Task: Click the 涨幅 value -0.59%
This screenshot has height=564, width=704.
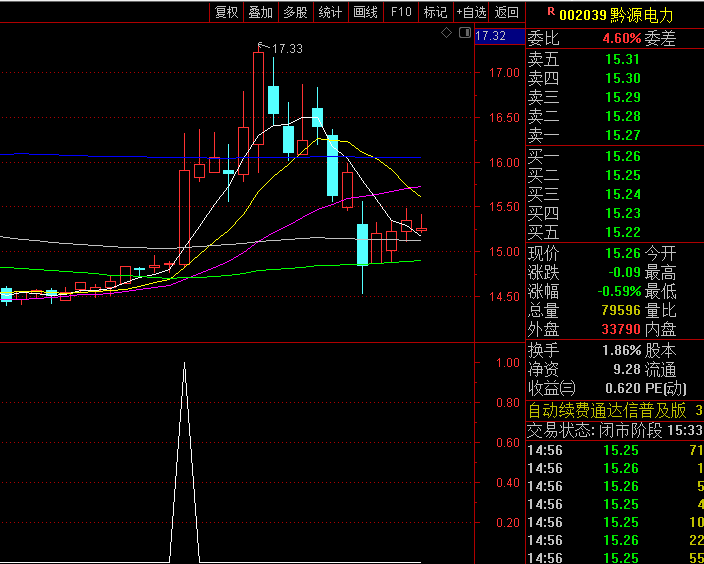Action: click(x=619, y=291)
